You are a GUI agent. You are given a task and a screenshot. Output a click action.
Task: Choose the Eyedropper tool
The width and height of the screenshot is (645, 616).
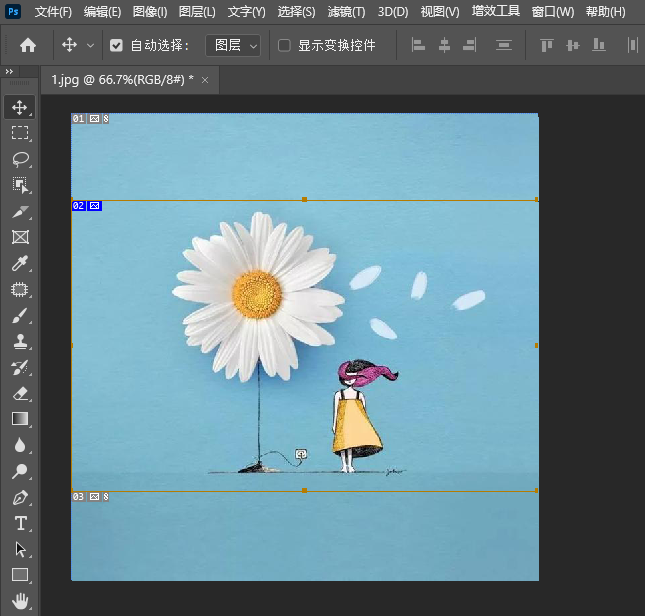point(20,264)
